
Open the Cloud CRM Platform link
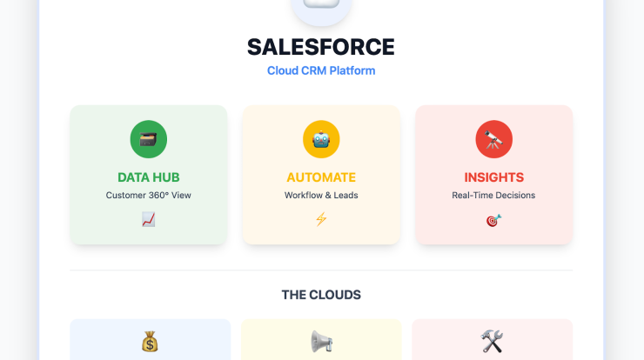click(x=321, y=70)
